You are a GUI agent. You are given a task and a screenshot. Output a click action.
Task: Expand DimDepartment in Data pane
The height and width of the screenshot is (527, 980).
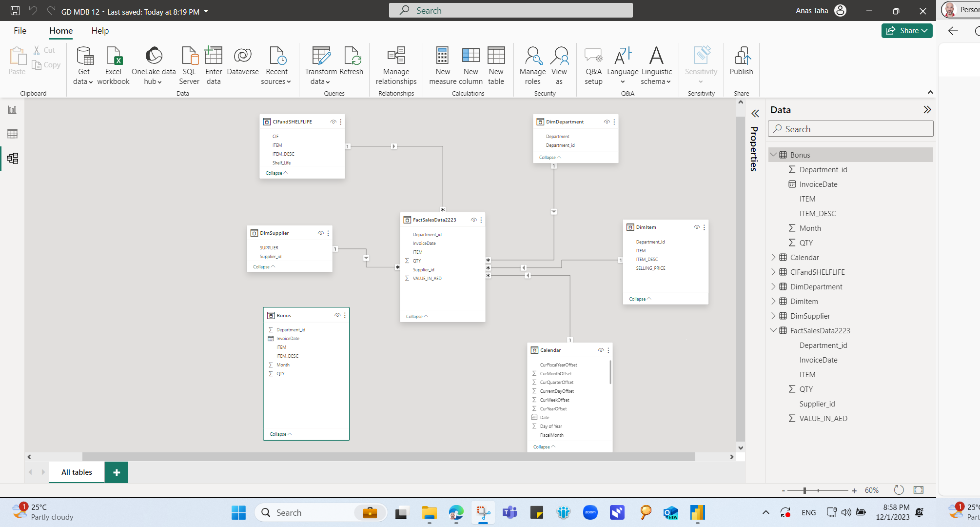coord(773,286)
